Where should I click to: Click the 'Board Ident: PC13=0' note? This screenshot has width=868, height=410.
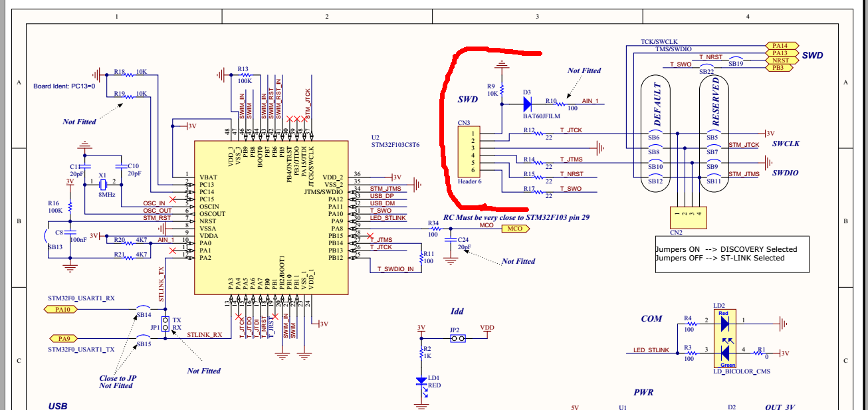[x=64, y=86]
